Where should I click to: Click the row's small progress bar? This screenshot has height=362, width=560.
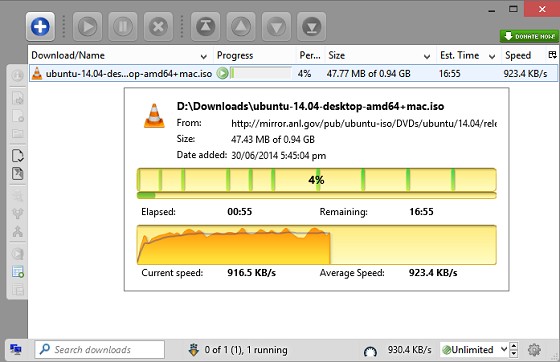[x=261, y=74]
